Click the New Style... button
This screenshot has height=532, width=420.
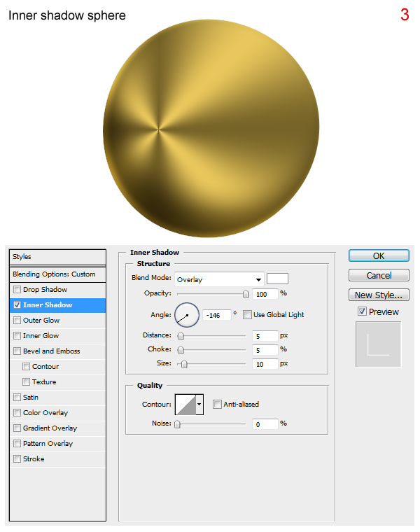tap(379, 295)
